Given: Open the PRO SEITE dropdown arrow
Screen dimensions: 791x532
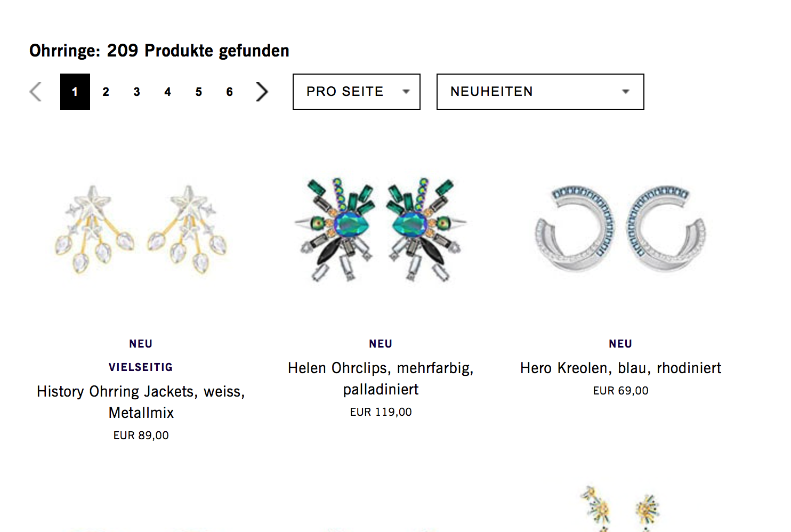Looking at the screenshot, I should pyautogui.click(x=406, y=92).
